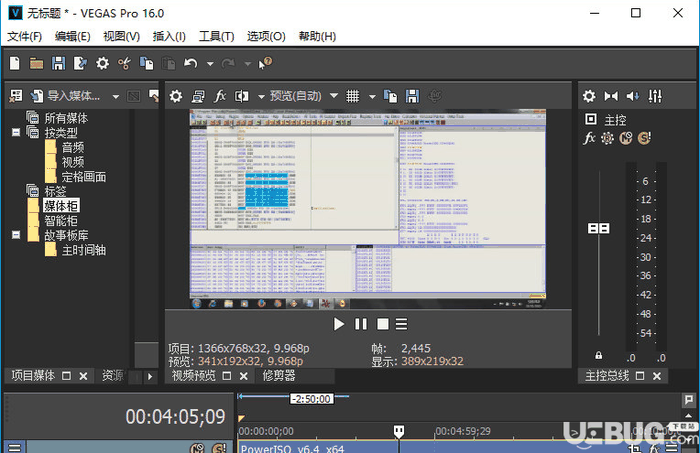Select the Main Timeline storyboard item

84,250
